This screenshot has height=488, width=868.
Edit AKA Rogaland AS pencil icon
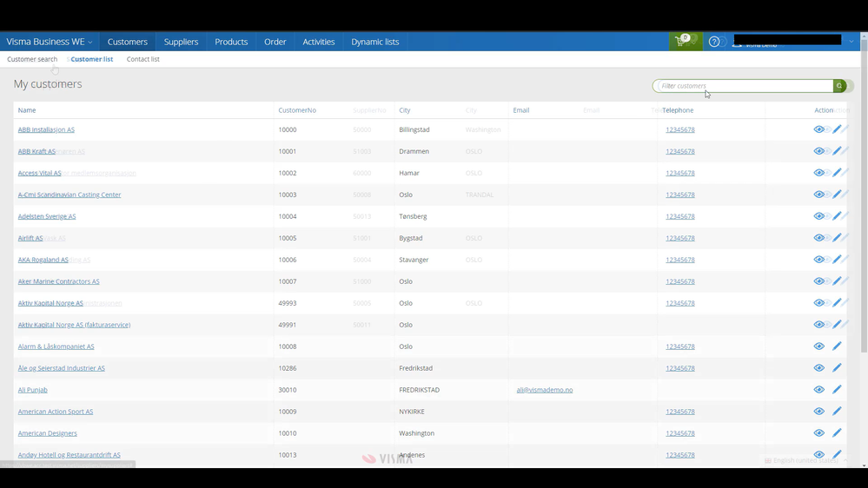click(x=837, y=260)
